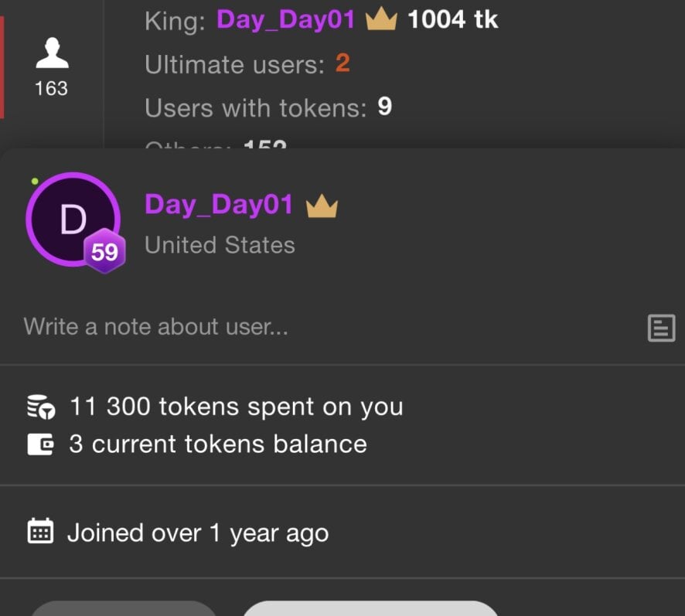Open the Day_Day01 avatar picture
Viewport: 685px width, 616px height.
pyautogui.click(x=73, y=220)
